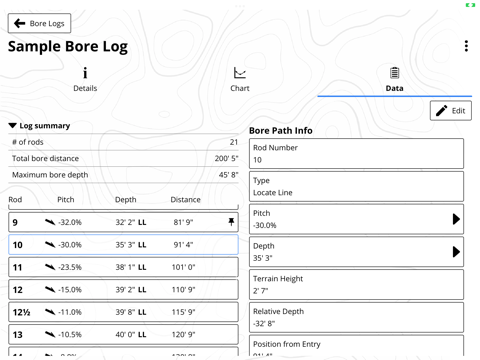Image resolution: width=480 pixels, height=360 pixels.
Task: Click the Data clipboard icon
Action: [394, 73]
